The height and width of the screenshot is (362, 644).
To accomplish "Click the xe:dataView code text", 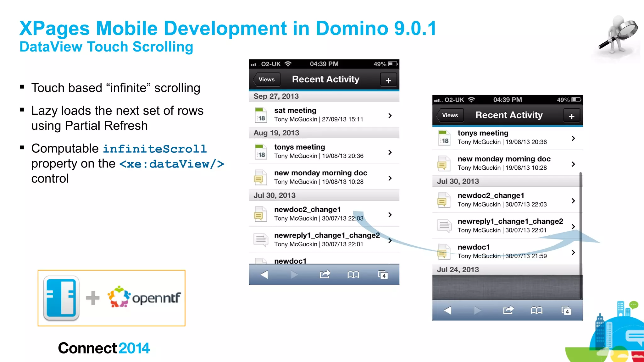I will (x=172, y=164).
